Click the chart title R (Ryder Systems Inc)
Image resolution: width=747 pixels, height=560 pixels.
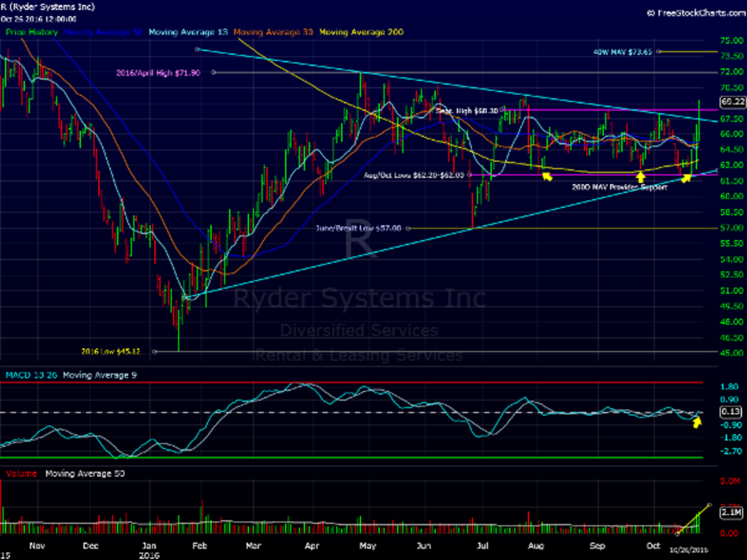pyautogui.click(x=48, y=7)
